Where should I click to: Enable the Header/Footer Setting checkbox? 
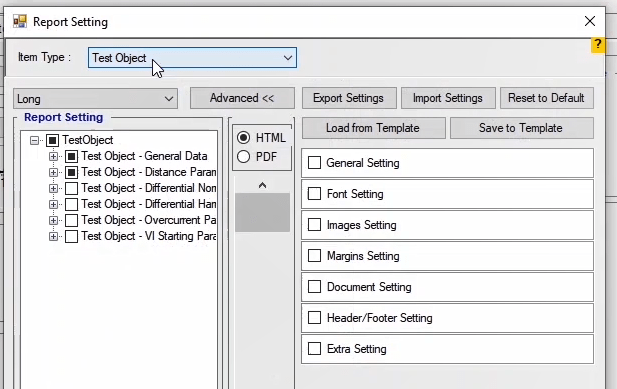click(314, 318)
